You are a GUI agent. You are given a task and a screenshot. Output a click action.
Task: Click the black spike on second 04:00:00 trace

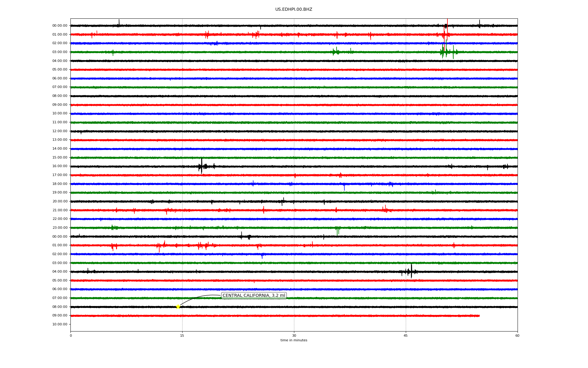[411, 271]
